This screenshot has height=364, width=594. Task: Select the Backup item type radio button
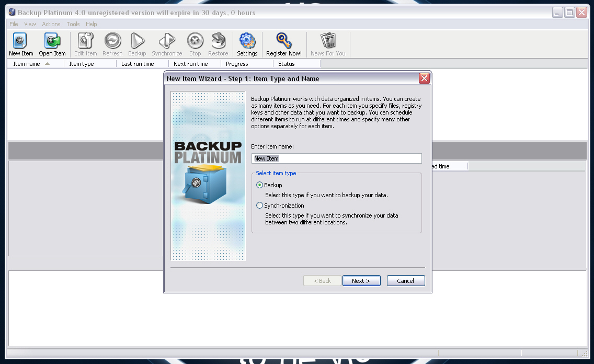(x=259, y=185)
